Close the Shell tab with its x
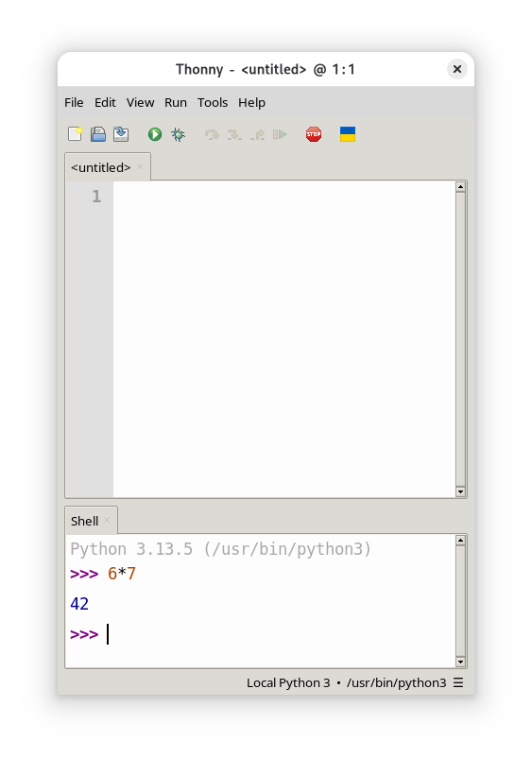 pos(108,520)
